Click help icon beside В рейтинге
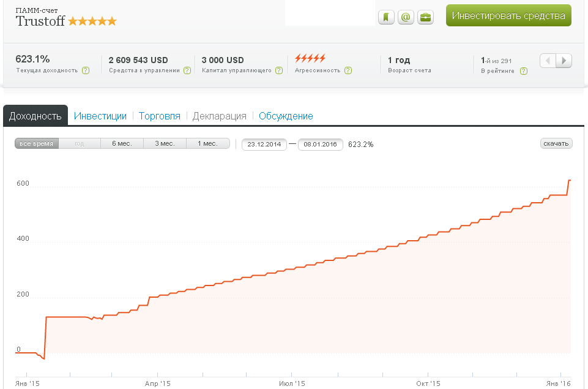Screen dimensions: 588x389 [523, 71]
